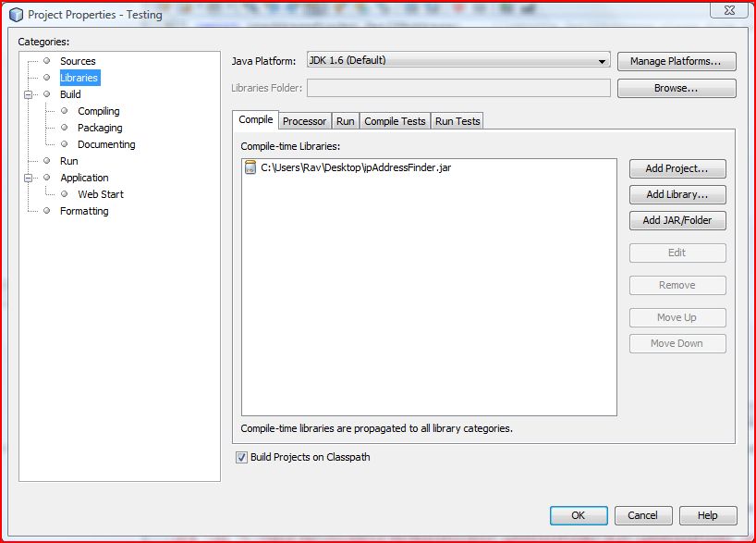Select the Application category
This screenshot has height=543, width=756.
click(84, 178)
